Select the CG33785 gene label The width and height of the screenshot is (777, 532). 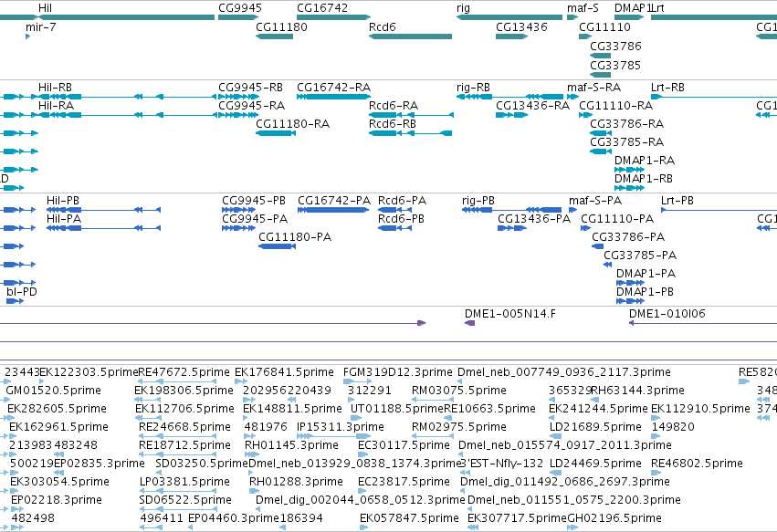point(615,66)
